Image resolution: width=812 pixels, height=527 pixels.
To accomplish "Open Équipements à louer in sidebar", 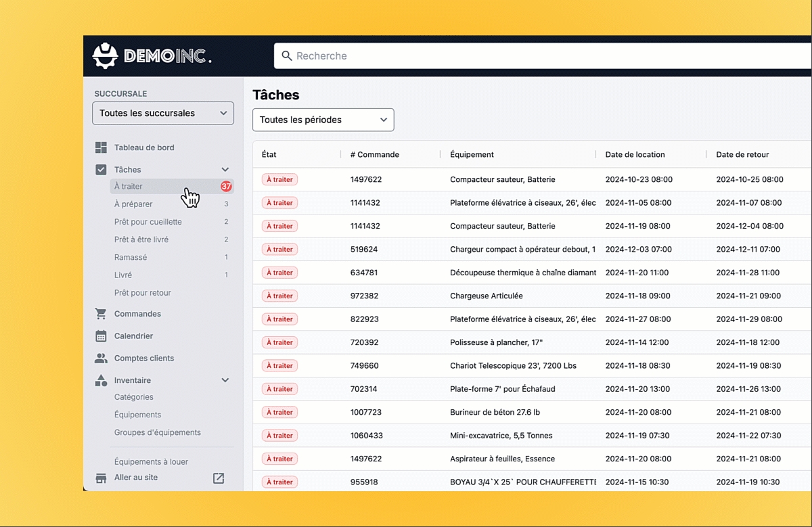I will [151, 462].
